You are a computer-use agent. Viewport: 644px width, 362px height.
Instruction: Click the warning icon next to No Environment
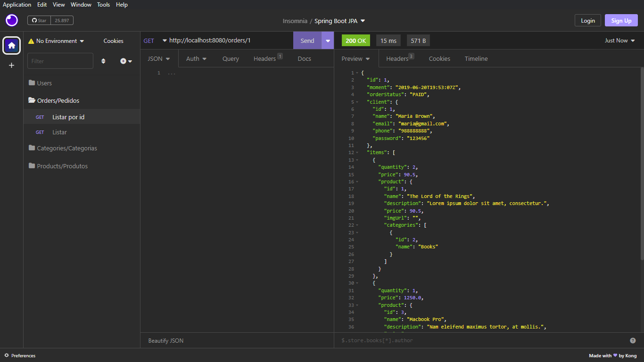coord(31,41)
